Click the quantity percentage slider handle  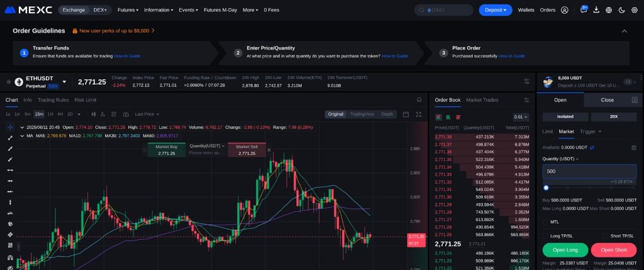coord(546,187)
